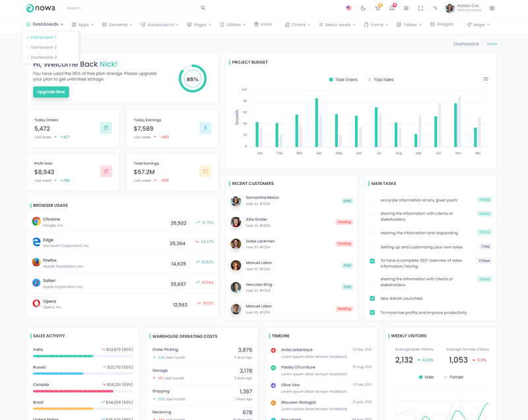528x420 pixels.
Task: Click the fullscreen icon in header
Action: coord(420,8)
